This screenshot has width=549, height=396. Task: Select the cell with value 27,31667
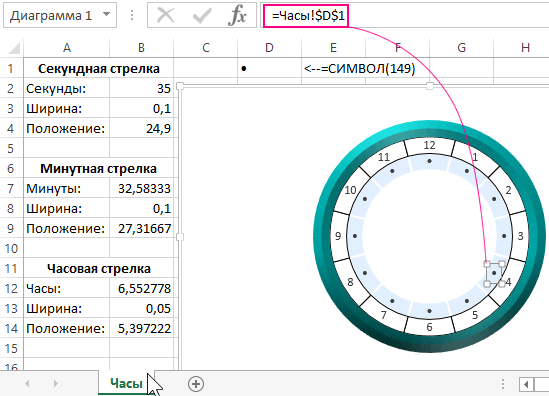141,228
